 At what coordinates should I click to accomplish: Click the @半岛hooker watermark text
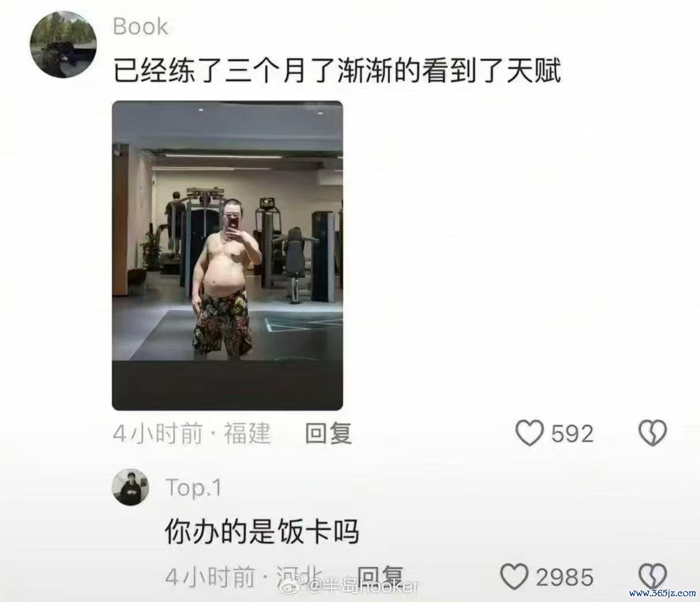pos(363,587)
